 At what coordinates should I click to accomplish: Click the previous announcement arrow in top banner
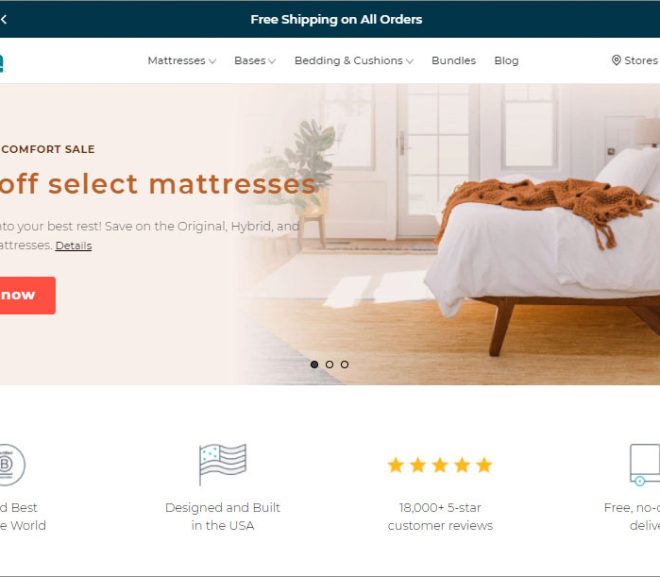click(x=3, y=19)
